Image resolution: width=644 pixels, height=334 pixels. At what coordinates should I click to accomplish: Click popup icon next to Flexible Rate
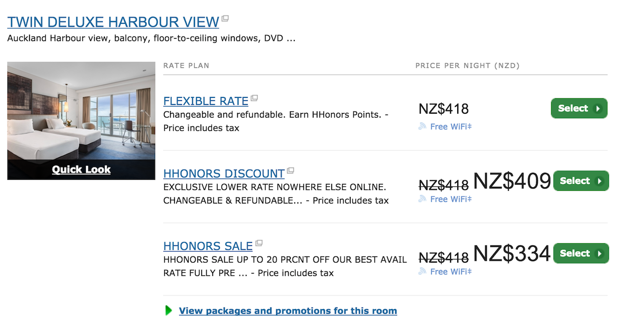coord(254,98)
